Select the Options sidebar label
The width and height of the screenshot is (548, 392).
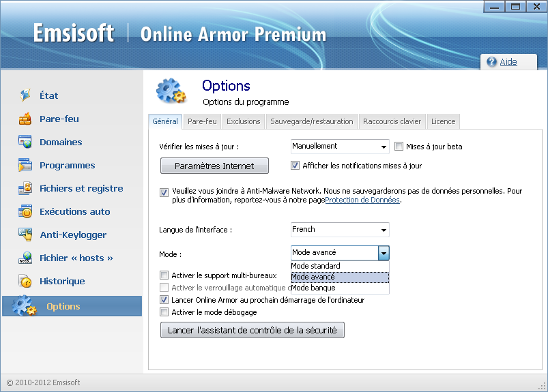(x=63, y=307)
